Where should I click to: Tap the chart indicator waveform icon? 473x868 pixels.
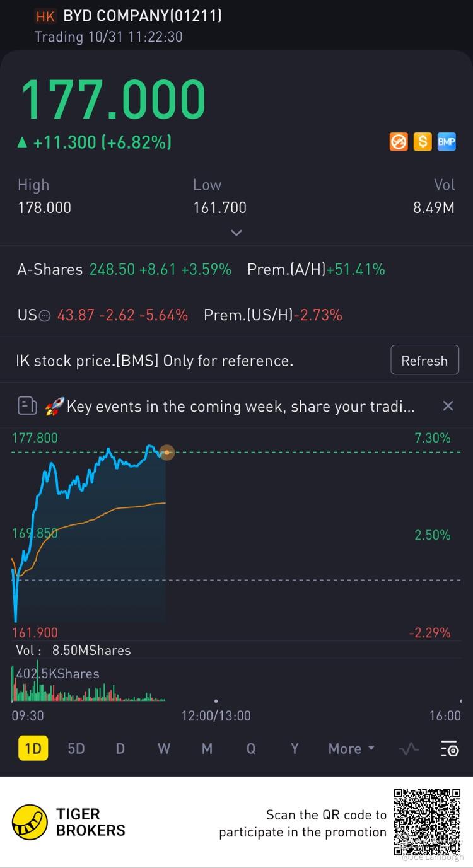[409, 749]
